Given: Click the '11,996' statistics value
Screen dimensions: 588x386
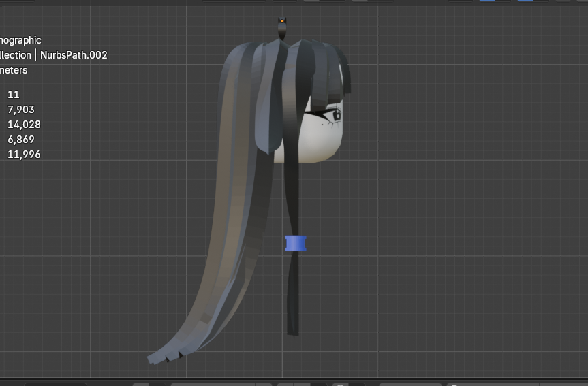Looking at the screenshot, I should click(24, 155).
